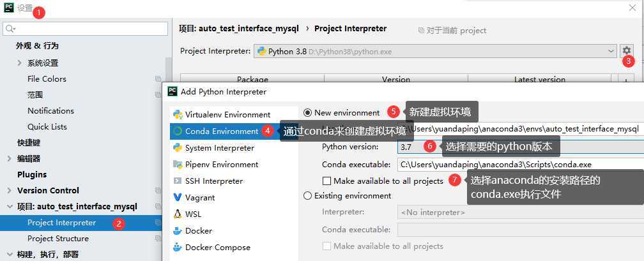644x261 pixels.
Task: Choose the SSH Interpreter icon
Action: tap(178, 181)
